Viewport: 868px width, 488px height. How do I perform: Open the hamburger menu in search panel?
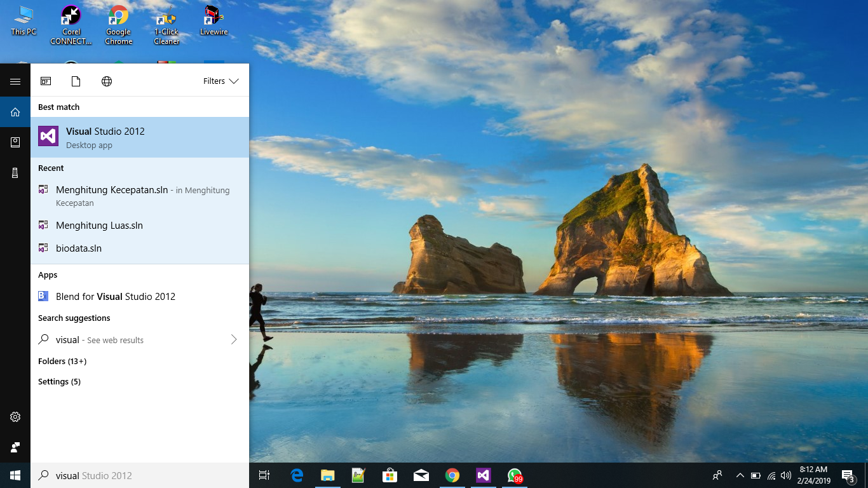click(x=15, y=81)
